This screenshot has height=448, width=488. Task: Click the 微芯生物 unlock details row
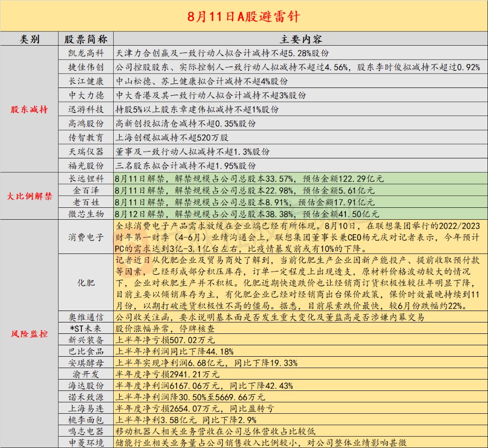click(247, 214)
